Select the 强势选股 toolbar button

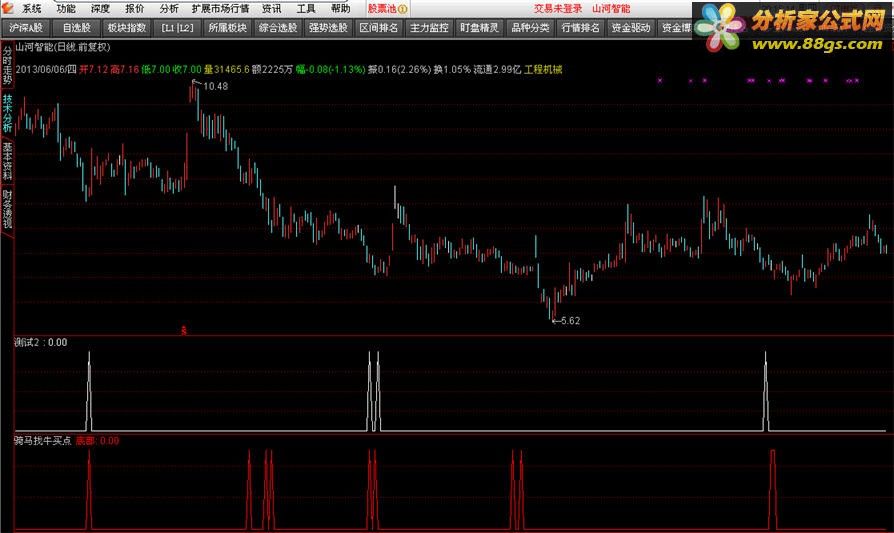(328, 27)
